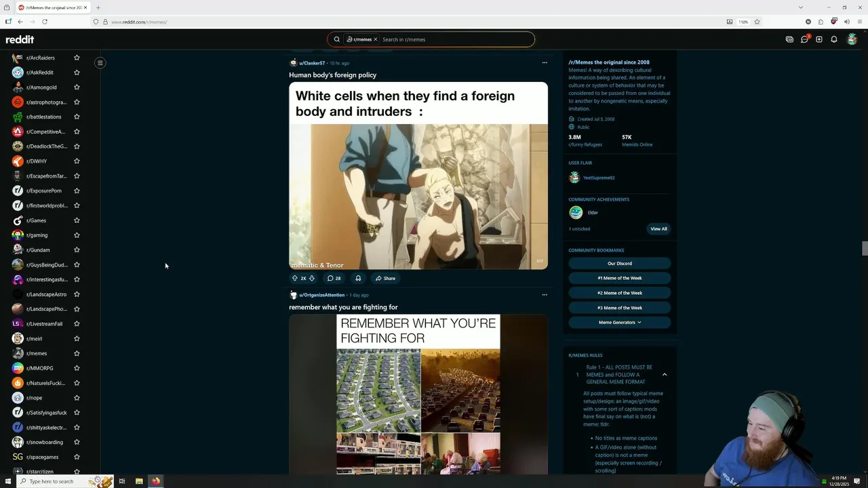Open options menu for OrganizeAttention's post

coord(545,295)
